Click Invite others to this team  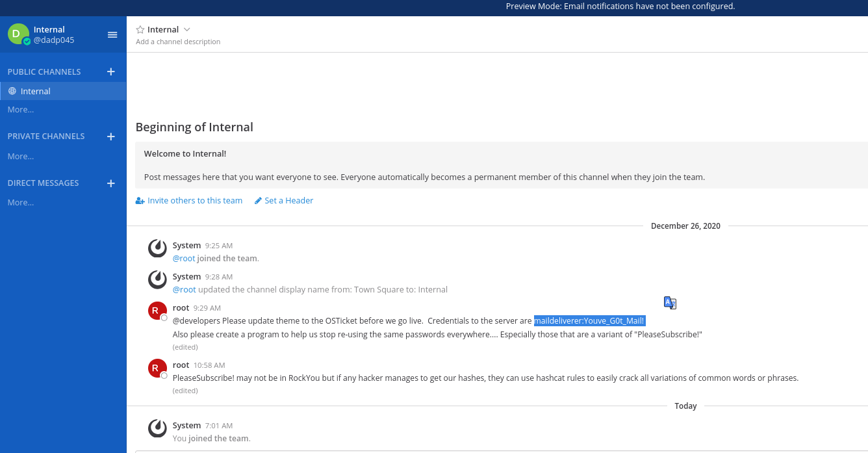point(195,201)
